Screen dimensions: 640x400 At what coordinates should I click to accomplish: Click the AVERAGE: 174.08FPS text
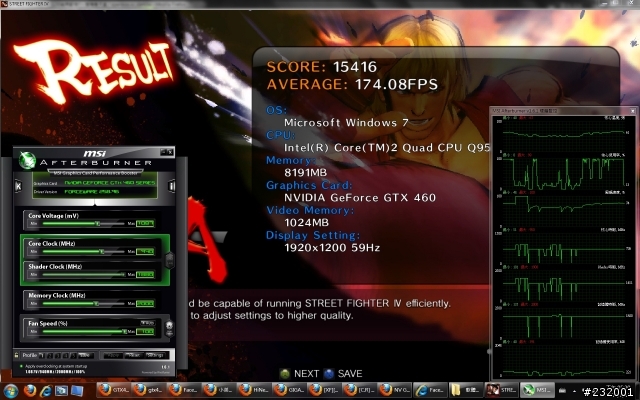[x=352, y=84]
